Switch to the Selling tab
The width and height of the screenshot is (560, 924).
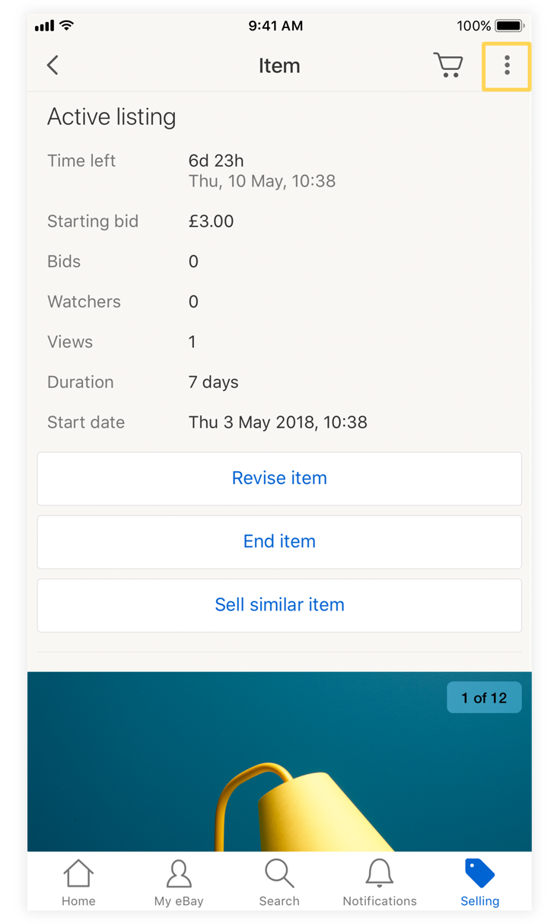click(x=480, y=883)
